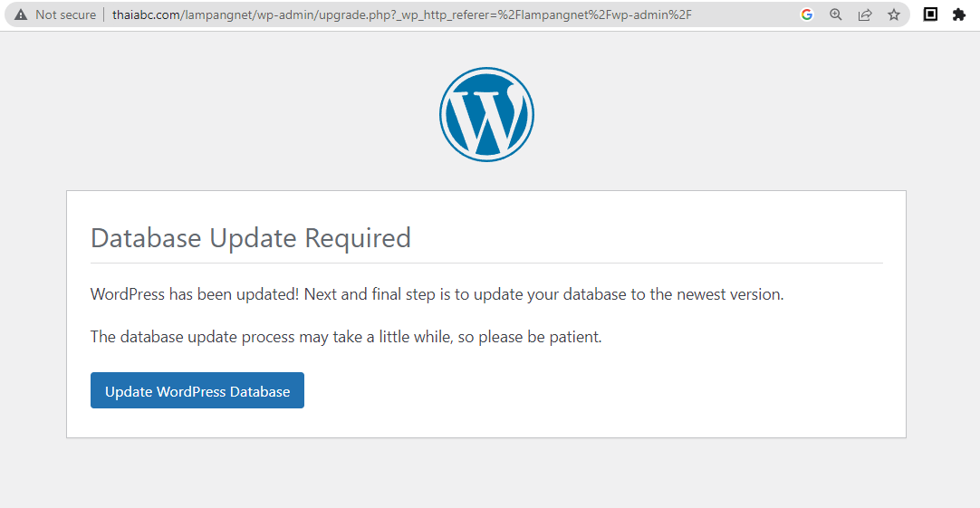Screen dimensions: 980x508
Task: Click the "Not secure" site info label
Action: 65,14
